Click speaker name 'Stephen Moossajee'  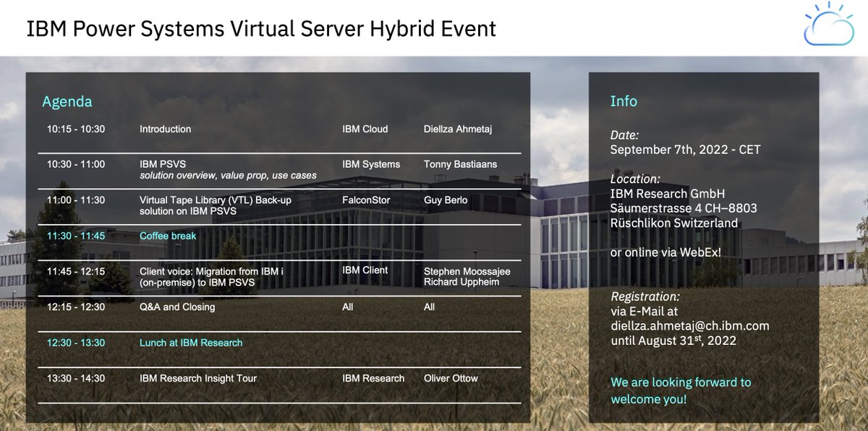click(467, 271)
